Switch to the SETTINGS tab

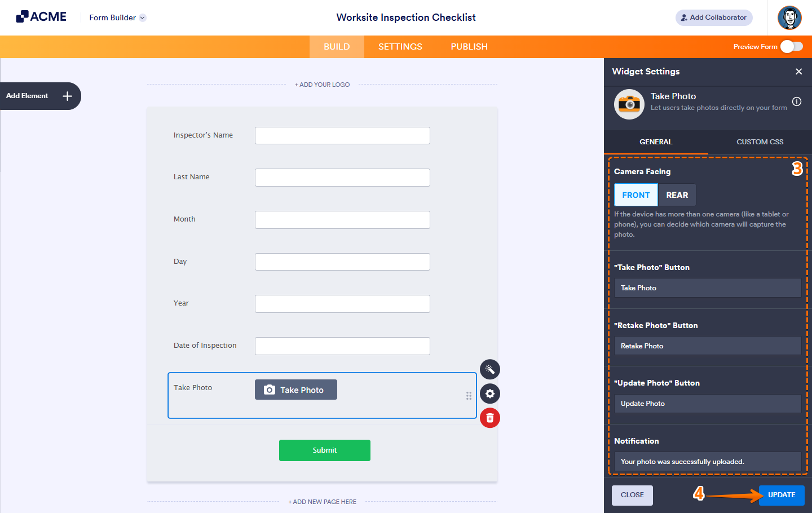(400, 46)
